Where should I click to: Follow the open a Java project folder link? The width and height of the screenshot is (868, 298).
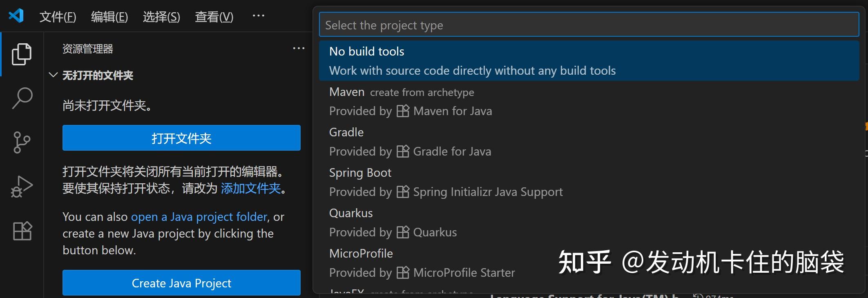pyautogui.click(x=199, y=217)
